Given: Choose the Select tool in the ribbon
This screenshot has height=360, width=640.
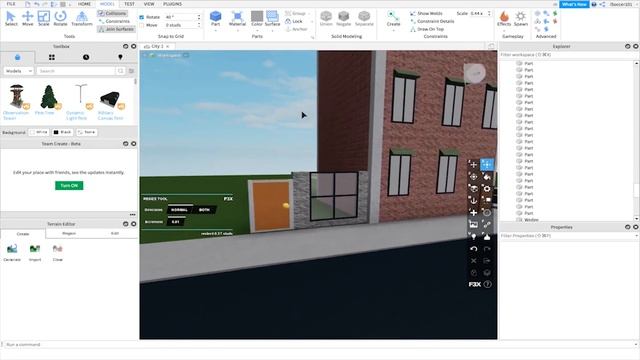Looking at the screenshot, I should [x=11, y=19].
